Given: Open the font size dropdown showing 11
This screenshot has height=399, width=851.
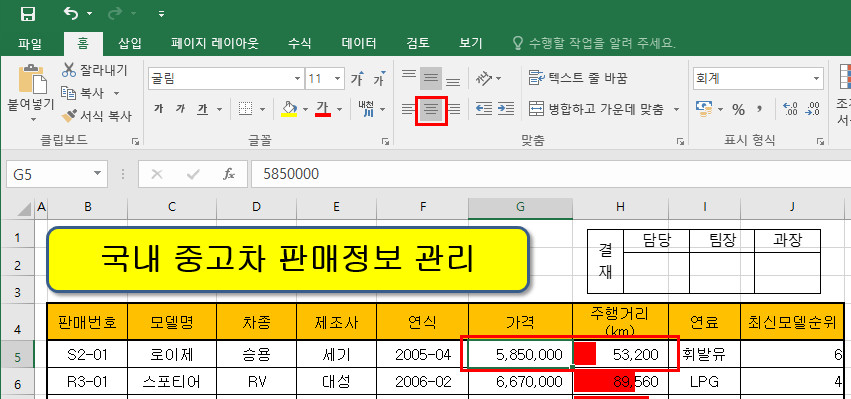Looking at the screenshot, I should tap(339, 79).
